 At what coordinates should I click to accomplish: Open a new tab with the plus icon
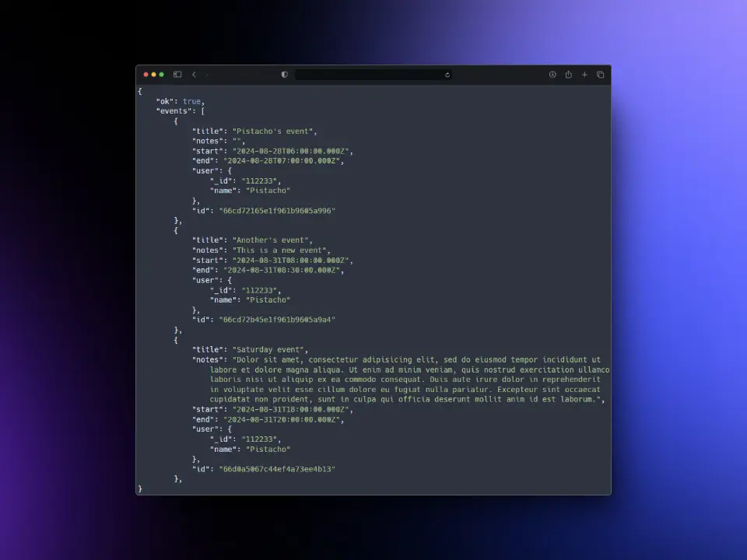[584, 74]
